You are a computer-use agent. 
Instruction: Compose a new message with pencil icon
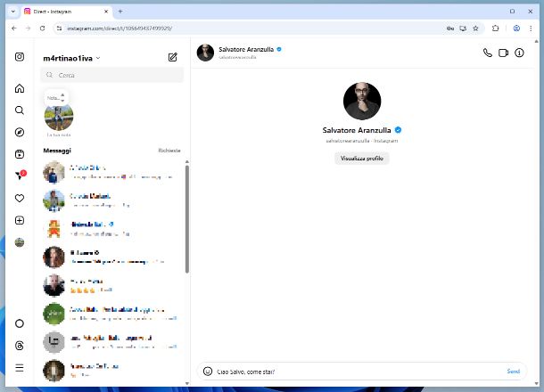pos(172,57)
